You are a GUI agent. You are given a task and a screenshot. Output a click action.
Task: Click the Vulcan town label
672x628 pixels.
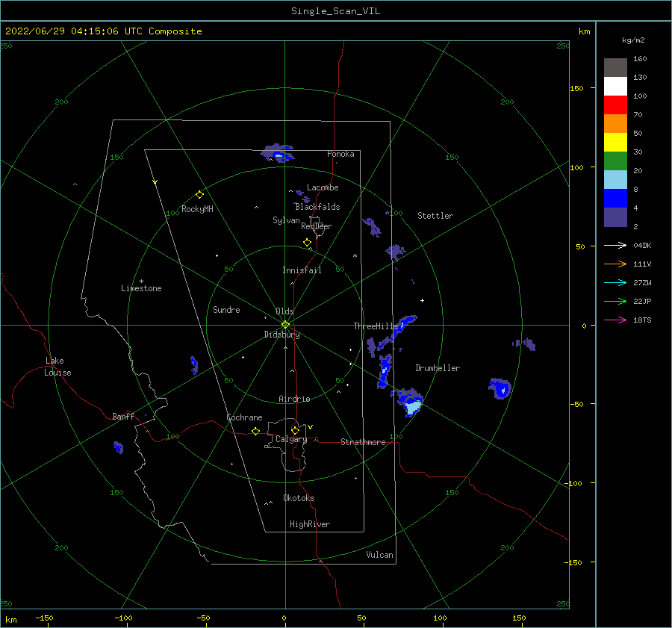(379, 555)
